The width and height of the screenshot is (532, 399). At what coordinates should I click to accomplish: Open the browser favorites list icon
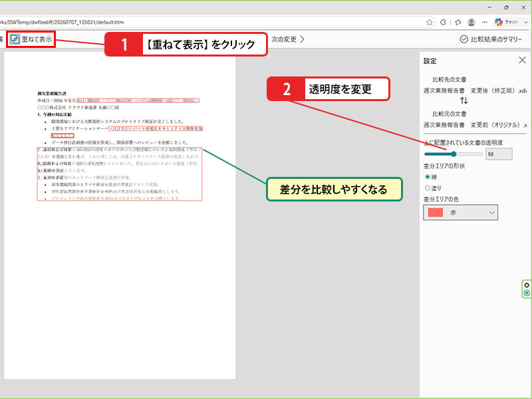pyautogui.click(x=458, y=23)
